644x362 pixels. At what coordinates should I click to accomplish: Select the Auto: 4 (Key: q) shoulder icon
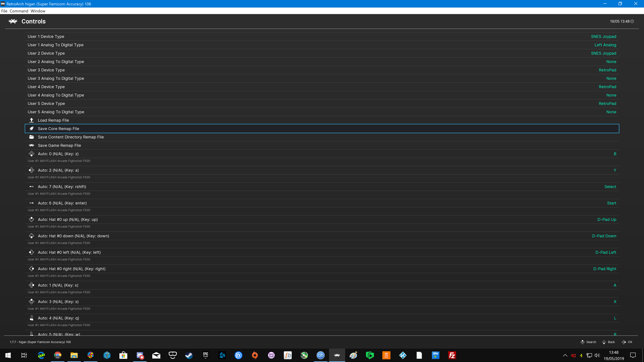32,318
